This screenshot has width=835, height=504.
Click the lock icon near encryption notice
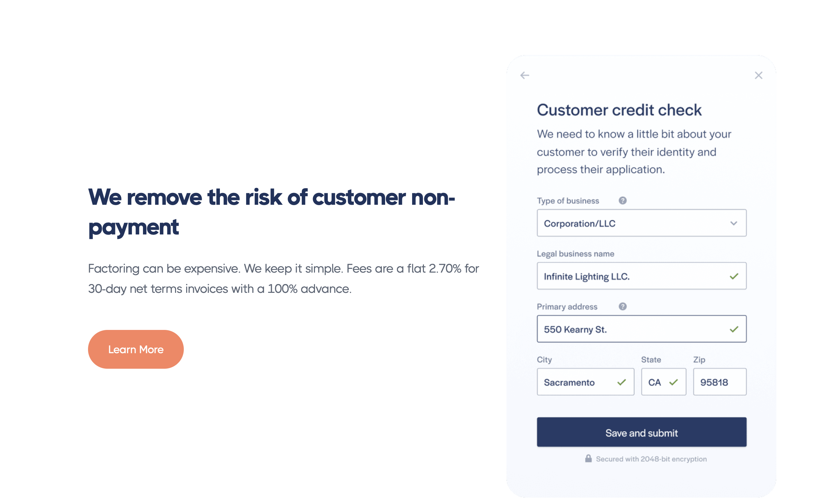pyautogui.click(x=588, y=458)
